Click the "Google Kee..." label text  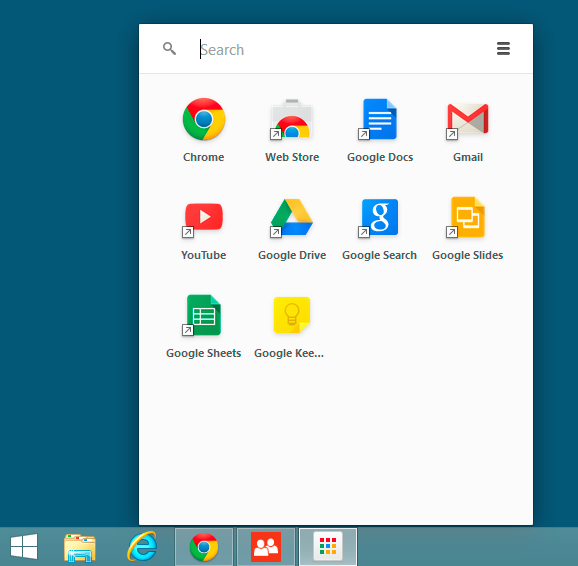click(289, 353)
